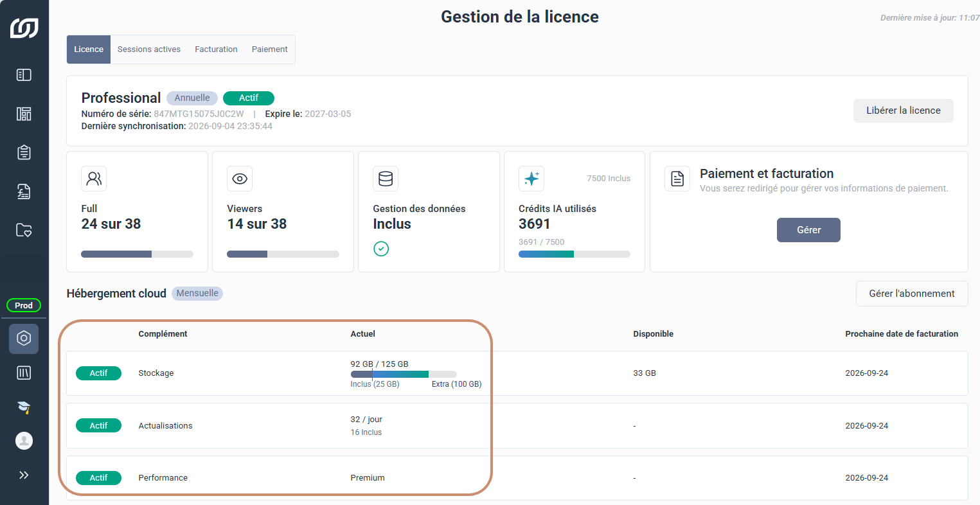Image resolution: width=980 pixels, height=505 pixels.
Task: Click the Actif badge beside Professional
Action: pyautogui.click(x=249, y=98)
